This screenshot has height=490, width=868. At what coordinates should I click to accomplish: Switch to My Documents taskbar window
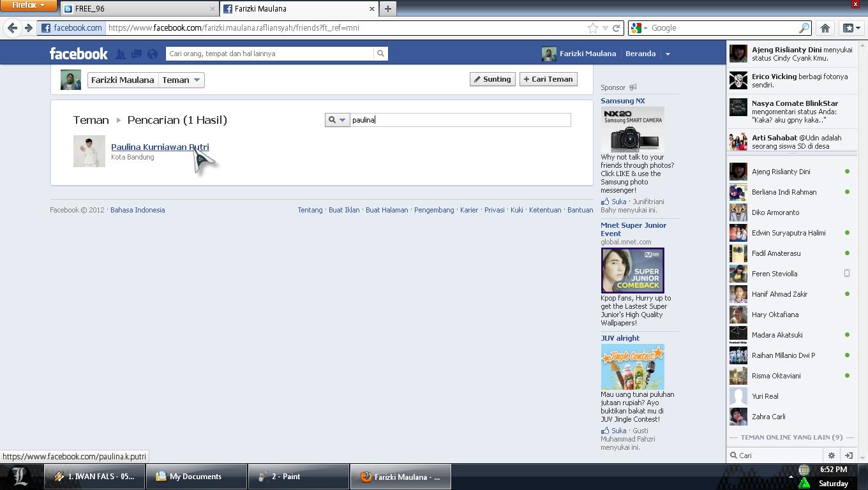tap(197, 477)
